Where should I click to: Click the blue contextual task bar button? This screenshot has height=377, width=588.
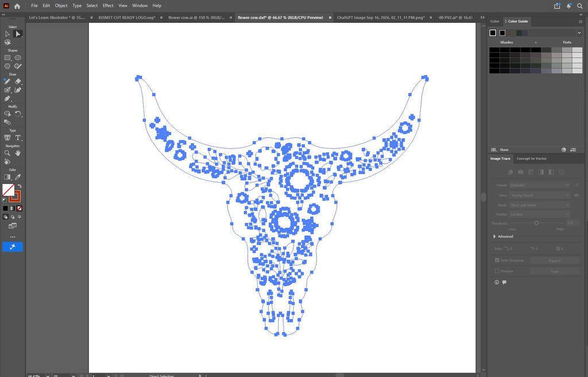click(x=13, y=247)
